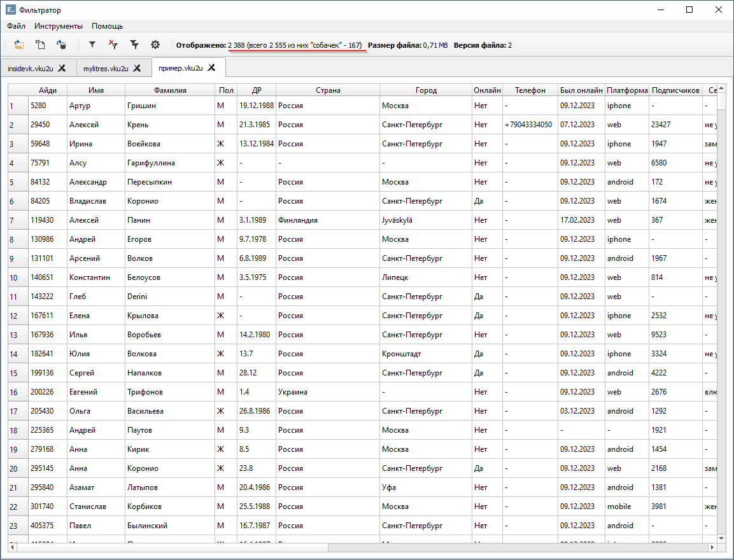Screen dimensions: 734x560
Task: Click city cell Уфа
Action: (426, 487)
